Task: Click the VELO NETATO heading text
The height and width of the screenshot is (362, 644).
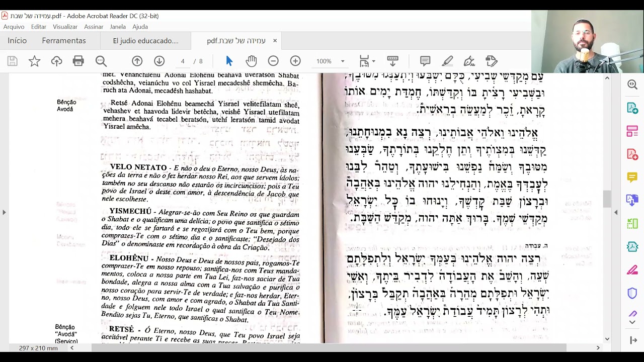Action: coord(138,167)
